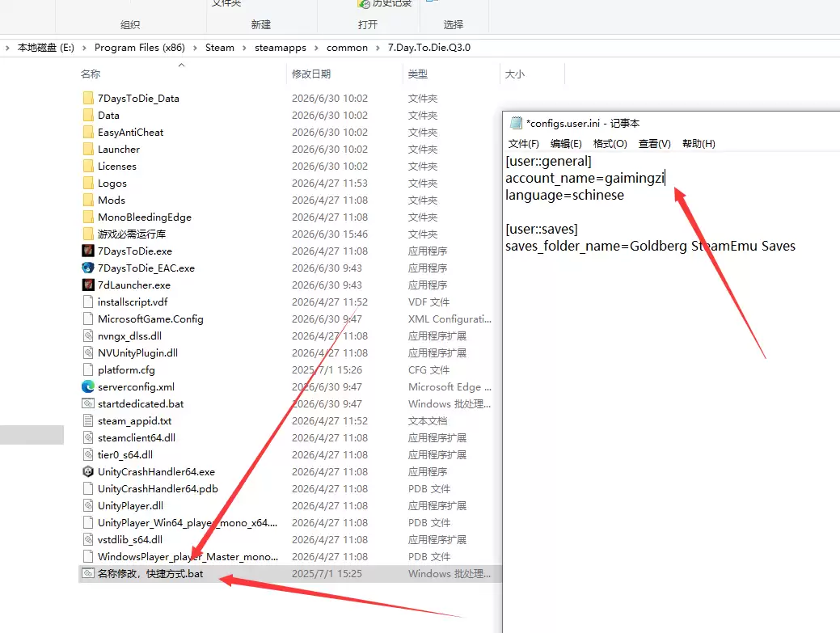Click the serverconfig.xml Edge icon
Screen dimensions: 840x633
[x=88, y=386]
